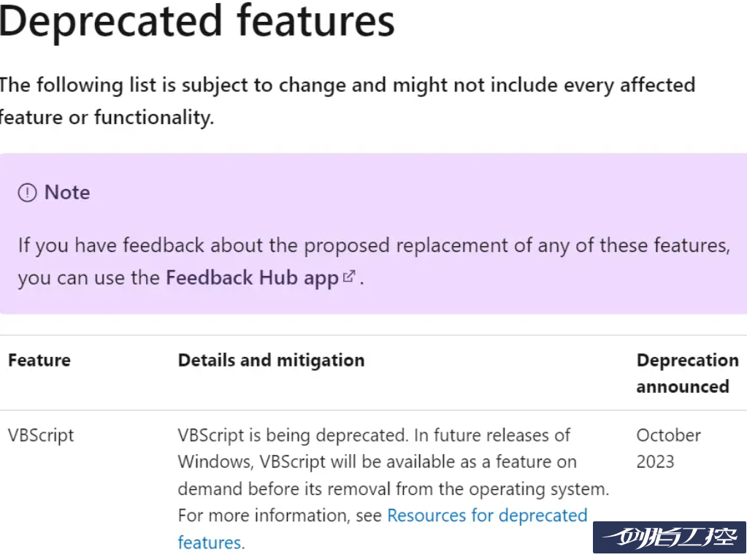Viewport: 747px width, 560px height.
Task: Open the Feedback Hub app link
Action: pyautogui.click(x=252, y=278)
